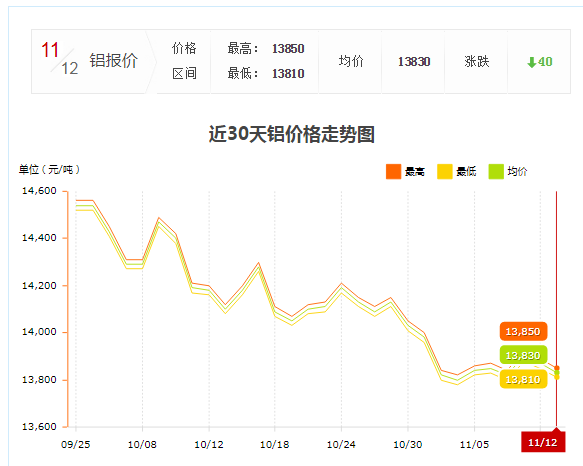583x466 pixels.
Task: Click the 涨跌 label cell
Action: tap(476, 61)
